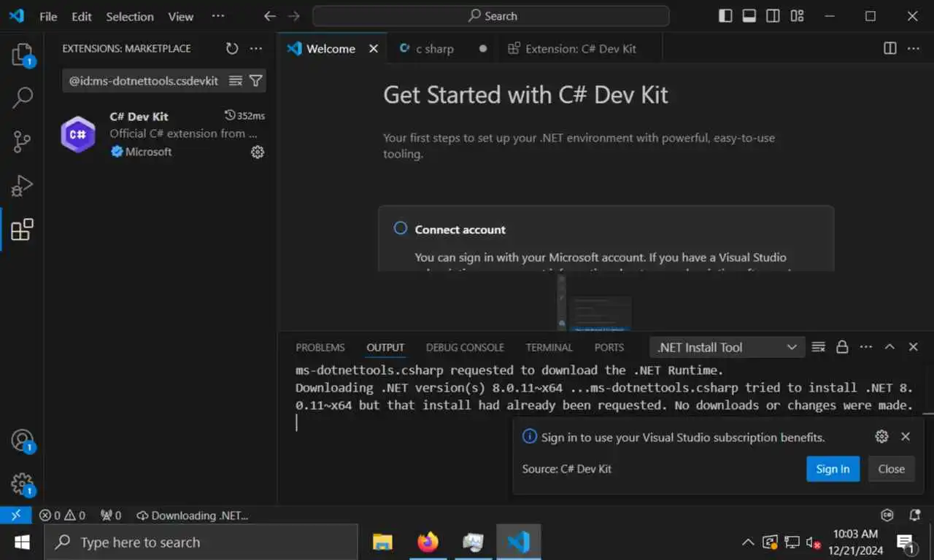
Task: Open editor More Actions ellipsis
Action: click(914, 48)
